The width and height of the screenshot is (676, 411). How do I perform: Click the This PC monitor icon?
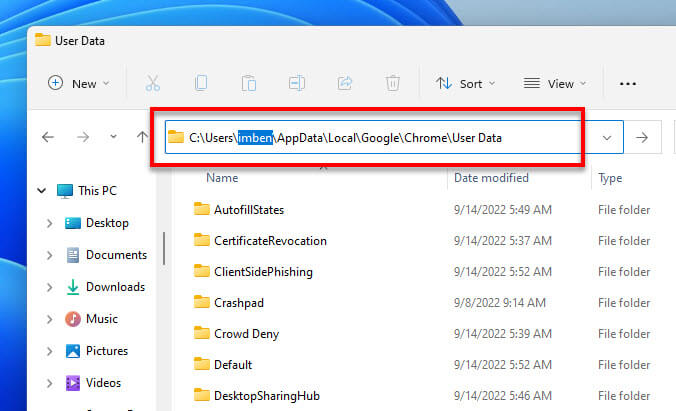point(65,191)
